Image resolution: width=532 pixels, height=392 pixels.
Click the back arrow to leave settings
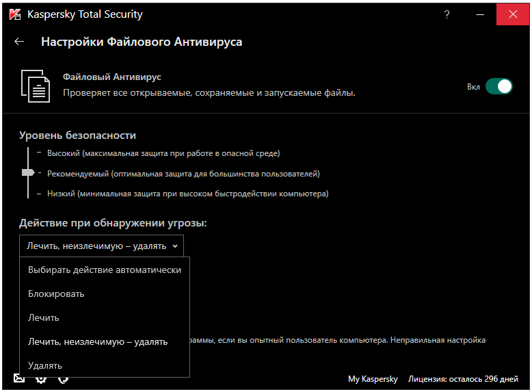click(x=19, y=42)
